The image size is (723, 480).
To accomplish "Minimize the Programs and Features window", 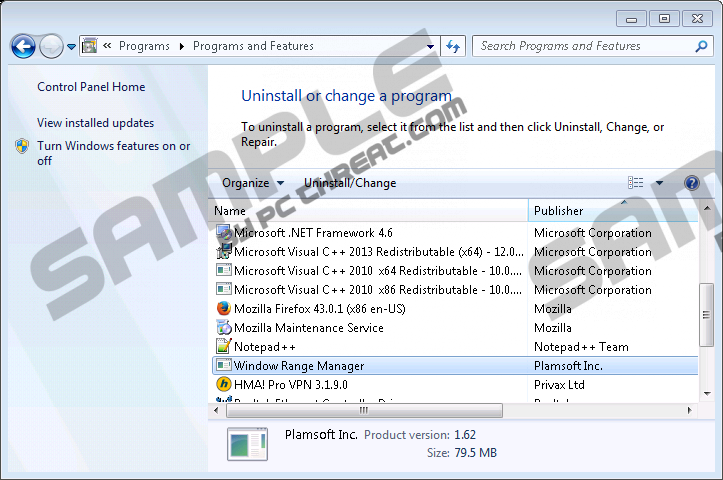I will (631, 19).
